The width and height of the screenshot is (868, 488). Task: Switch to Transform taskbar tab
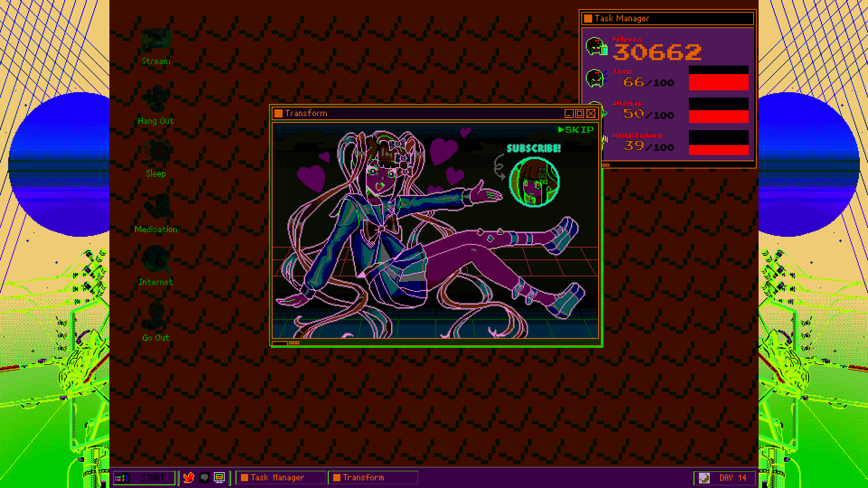point(373,478)
